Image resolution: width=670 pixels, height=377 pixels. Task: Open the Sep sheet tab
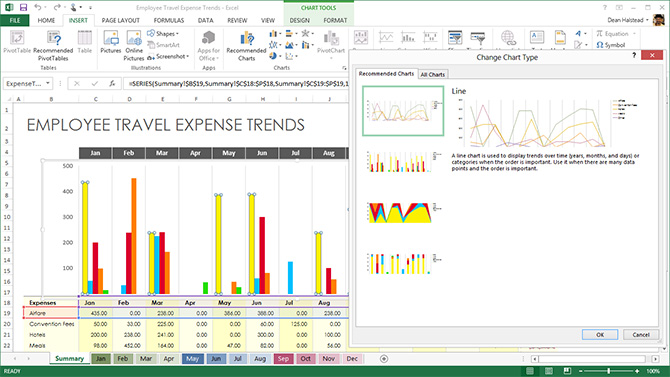[x=283, y=359]
